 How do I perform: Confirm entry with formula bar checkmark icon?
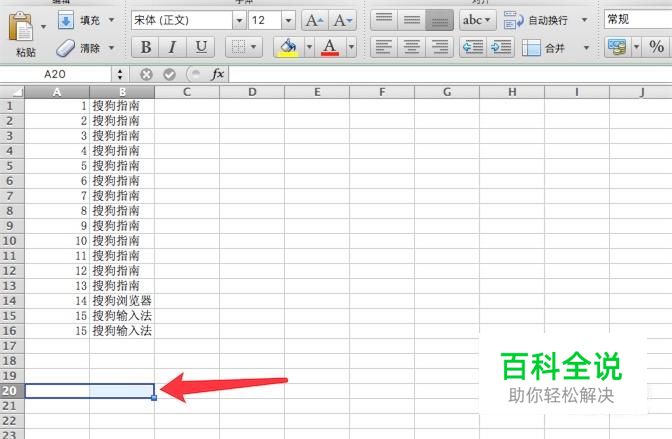pos(169,75)
